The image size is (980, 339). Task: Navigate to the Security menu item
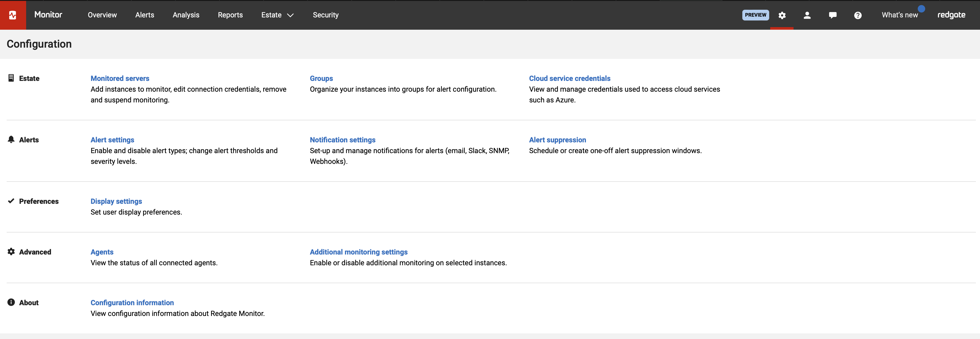tap(325, 15)
